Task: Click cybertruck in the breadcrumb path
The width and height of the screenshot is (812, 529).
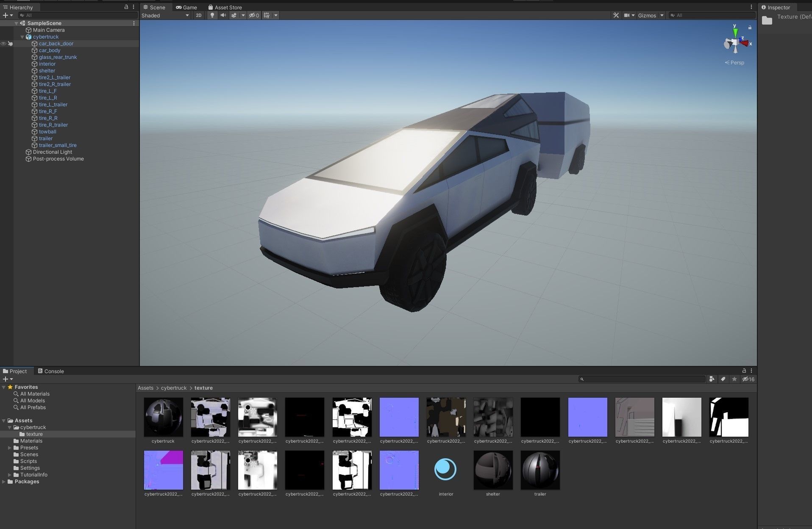Action: tap(174, 388)
